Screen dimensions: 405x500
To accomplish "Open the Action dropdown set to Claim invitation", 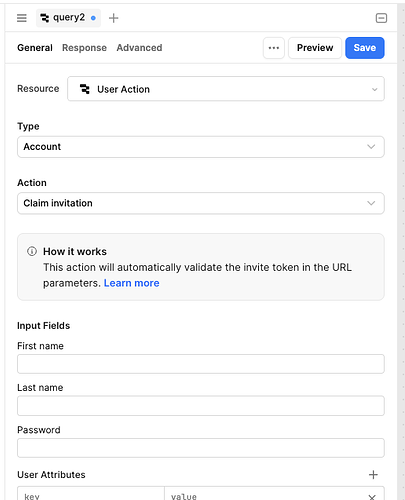I will 201,203.
